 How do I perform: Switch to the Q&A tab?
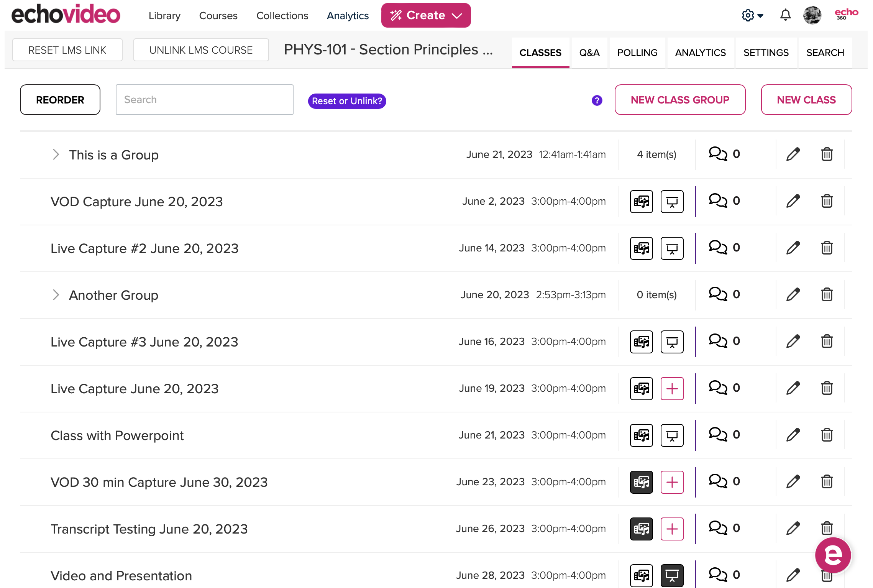588,53
